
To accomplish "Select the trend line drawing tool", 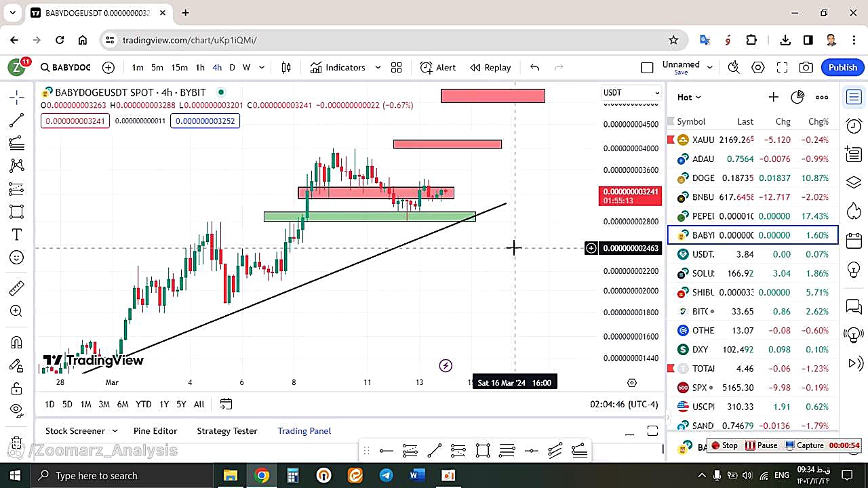I will tap(17, 120).
